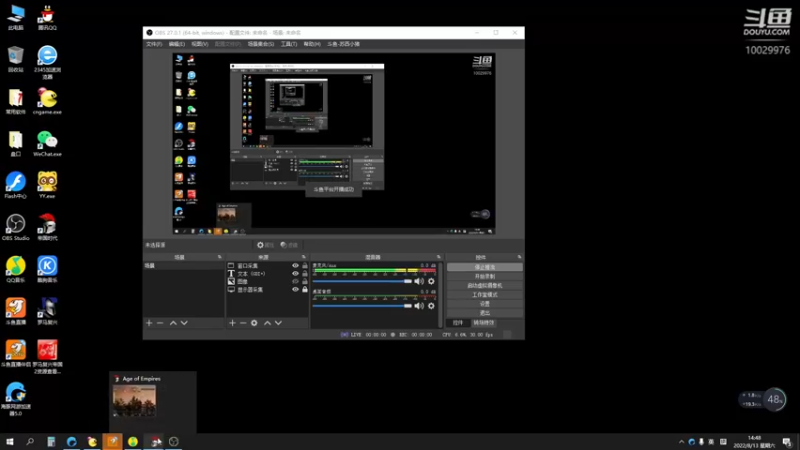Mute the Desktop Audio speaker icon
Screen dimensions: 800x450
coord(419,306)
